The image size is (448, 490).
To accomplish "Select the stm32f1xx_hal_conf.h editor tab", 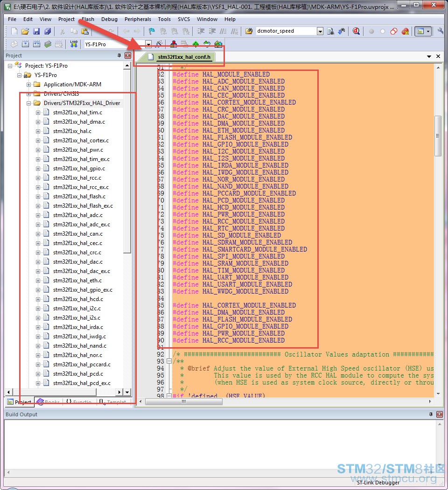I will click(181, 57).
